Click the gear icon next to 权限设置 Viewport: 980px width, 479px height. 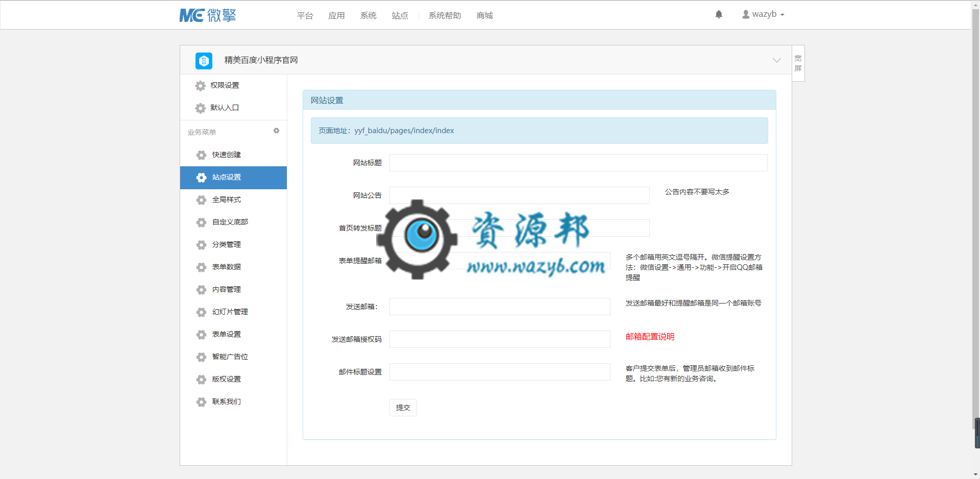201,86
